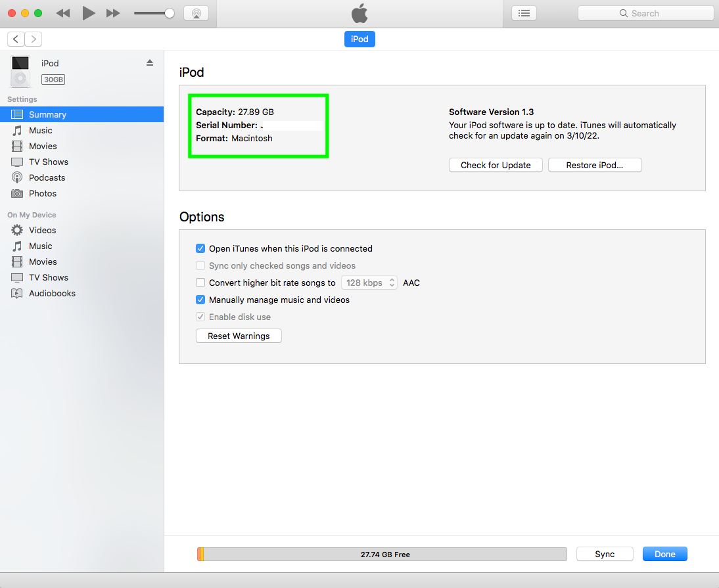Click Check for Update button
Image resolution: width=719 pixels, height=588 pixels.
point(496,165)
